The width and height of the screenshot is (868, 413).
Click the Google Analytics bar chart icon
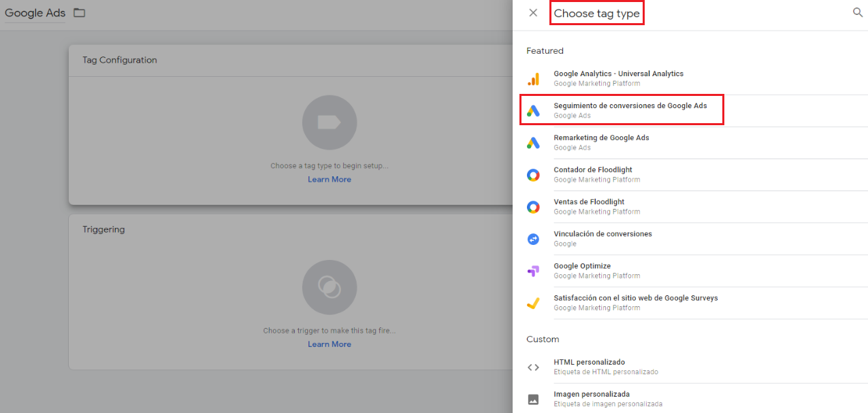[534, 79]
